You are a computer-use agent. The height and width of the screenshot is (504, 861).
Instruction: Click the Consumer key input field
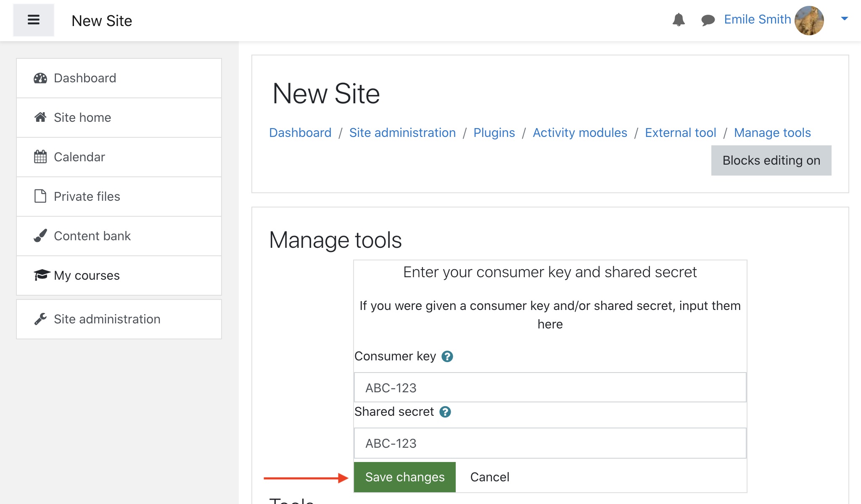coord(550,388)
